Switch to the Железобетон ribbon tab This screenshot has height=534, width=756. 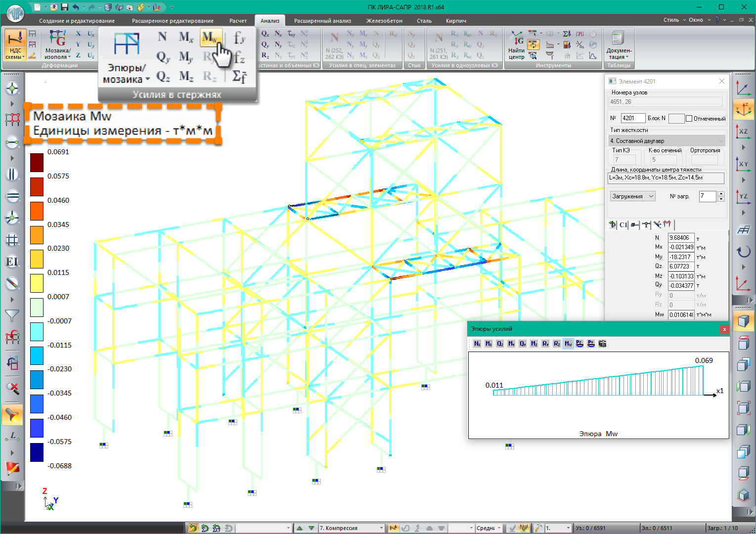384,21
